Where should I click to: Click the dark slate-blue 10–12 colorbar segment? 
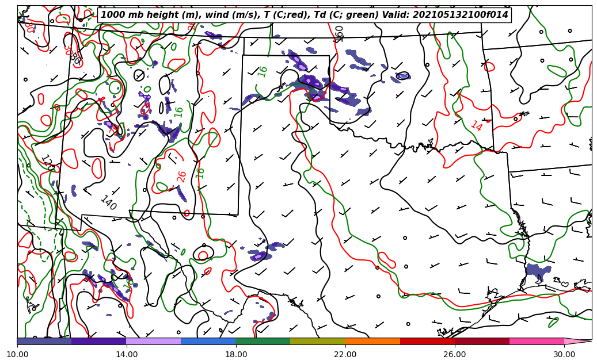tap(44, 341)
